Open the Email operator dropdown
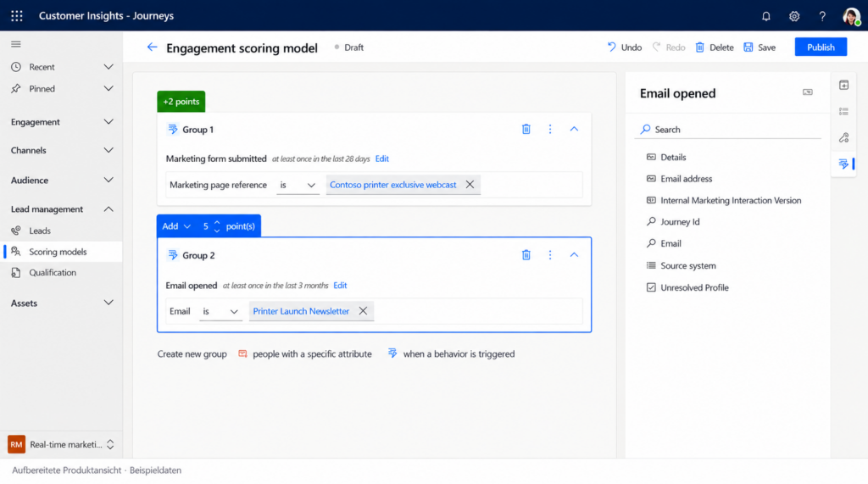 220,311
